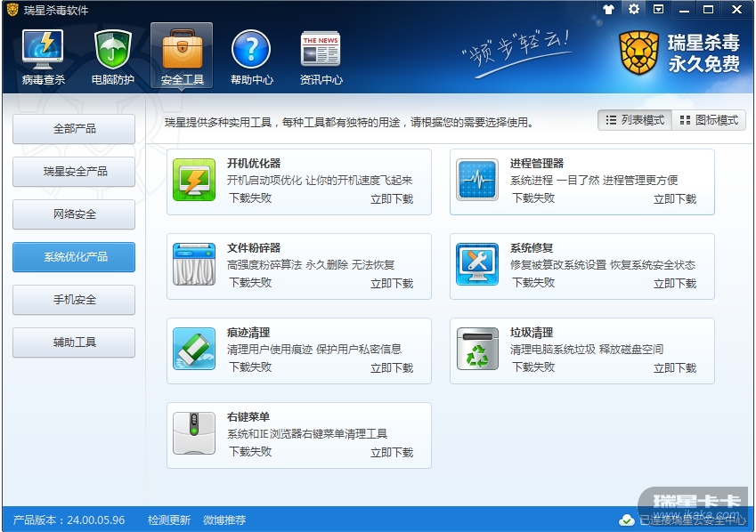Click 立即下载 for 系统修复
This screenshot has height=532, width=756.
(674, 283)
